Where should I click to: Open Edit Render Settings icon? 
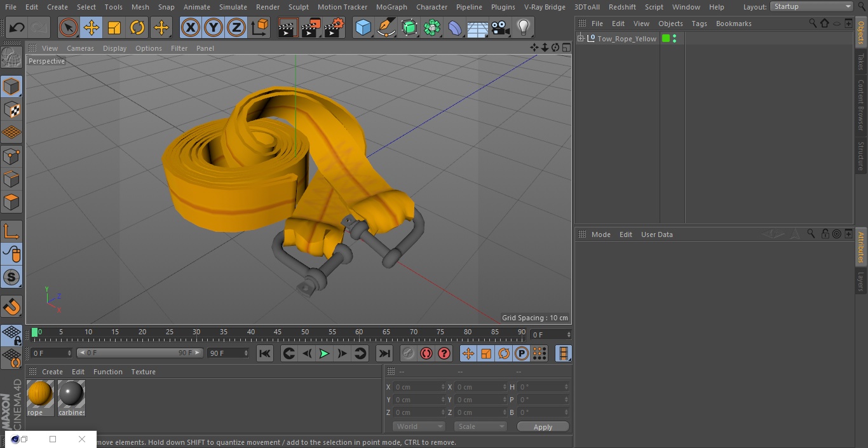point(334,27)
